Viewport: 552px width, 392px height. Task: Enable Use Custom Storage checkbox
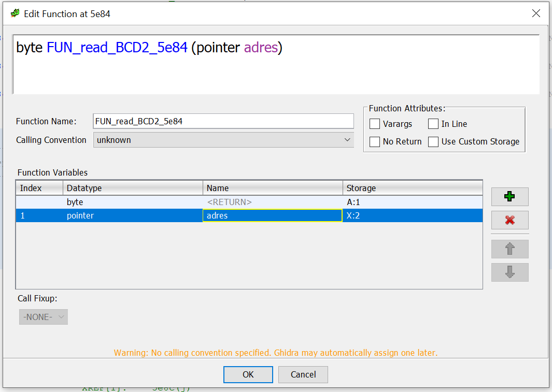pos(433,142)
